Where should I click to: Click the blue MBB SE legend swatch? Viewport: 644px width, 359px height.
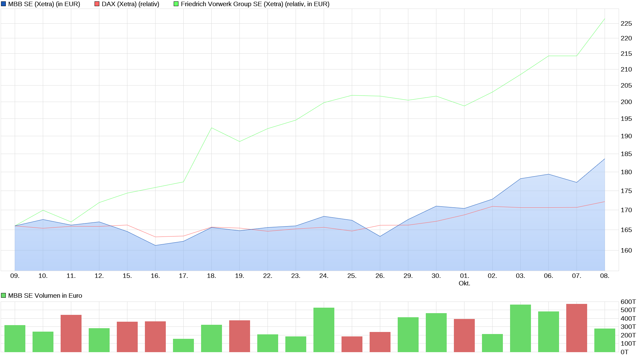tap(3, 4)
